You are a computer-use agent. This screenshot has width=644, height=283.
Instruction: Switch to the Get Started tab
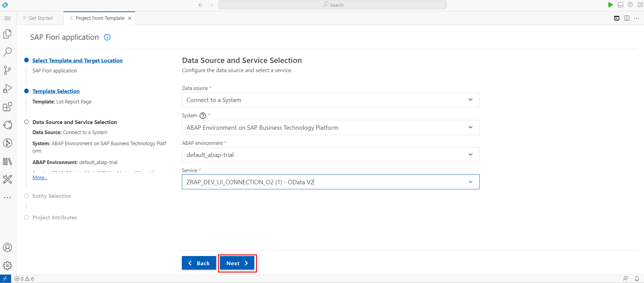pos(40,18)
